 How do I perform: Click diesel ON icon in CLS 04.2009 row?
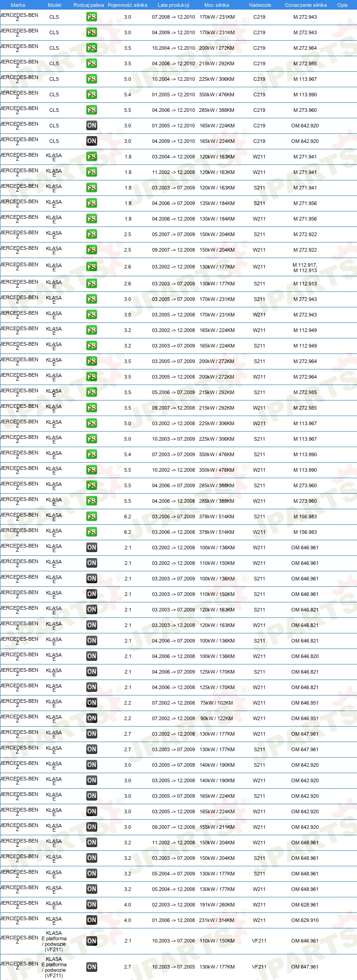tap(91, 141)
